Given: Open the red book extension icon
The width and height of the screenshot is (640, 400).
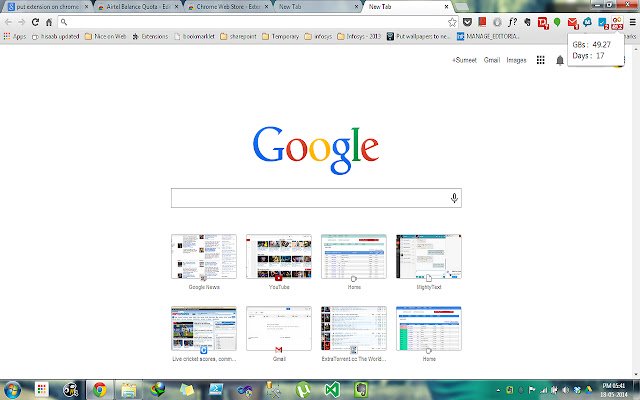Looking at the screenshot, I should (x=482, y=22).
